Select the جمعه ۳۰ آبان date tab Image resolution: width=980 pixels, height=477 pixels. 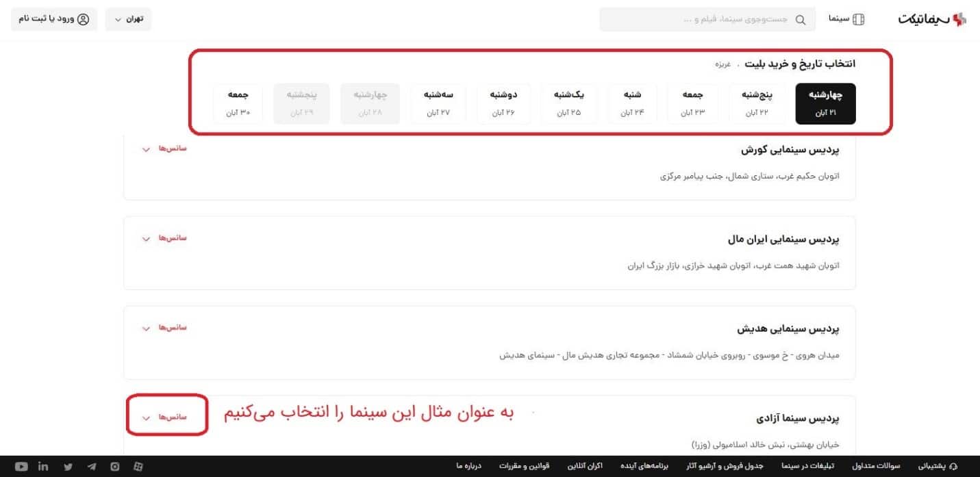click(238, 104)
